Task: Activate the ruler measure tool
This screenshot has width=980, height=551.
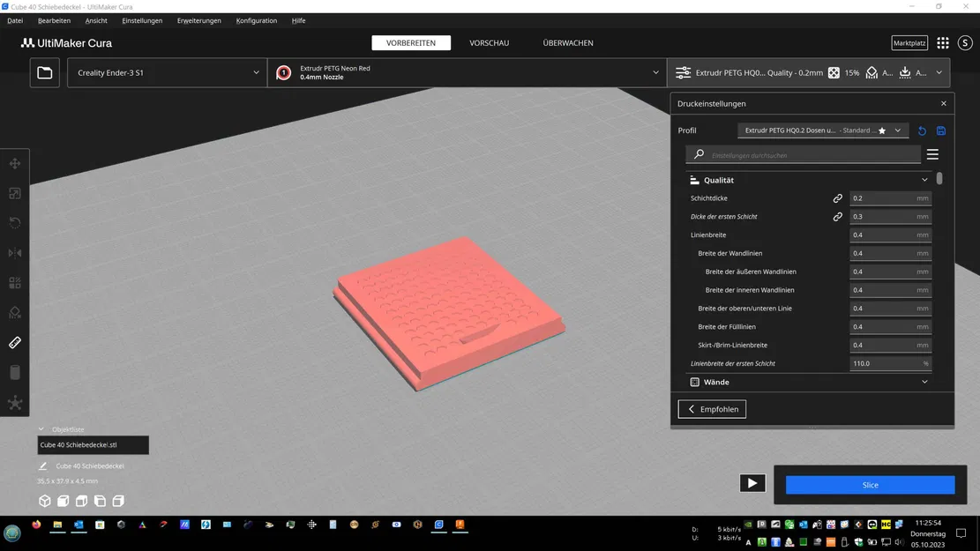Action: tap(15, 342)
